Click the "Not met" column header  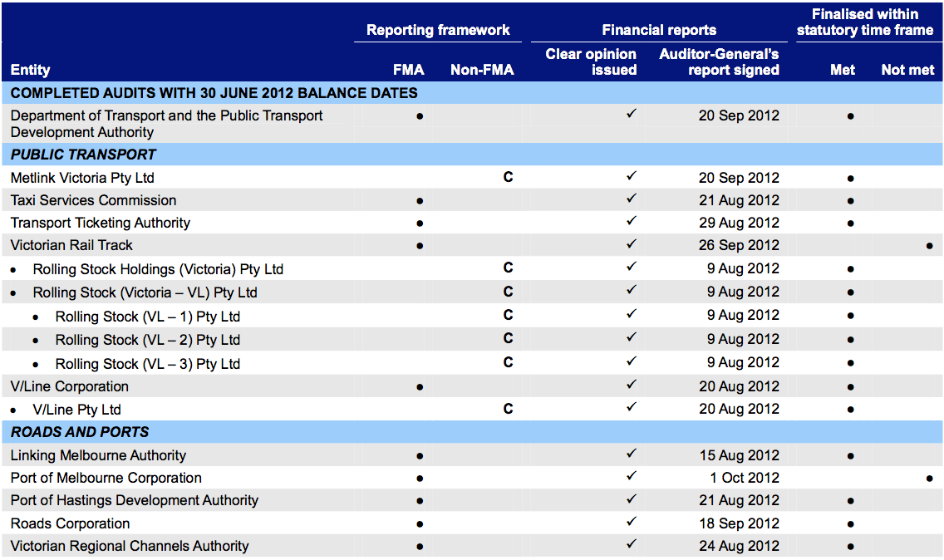tap(908, 70)
